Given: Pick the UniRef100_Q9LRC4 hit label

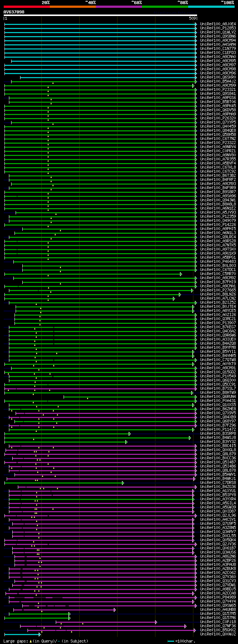Looking at the screenshot, I should tap(218, 237).
